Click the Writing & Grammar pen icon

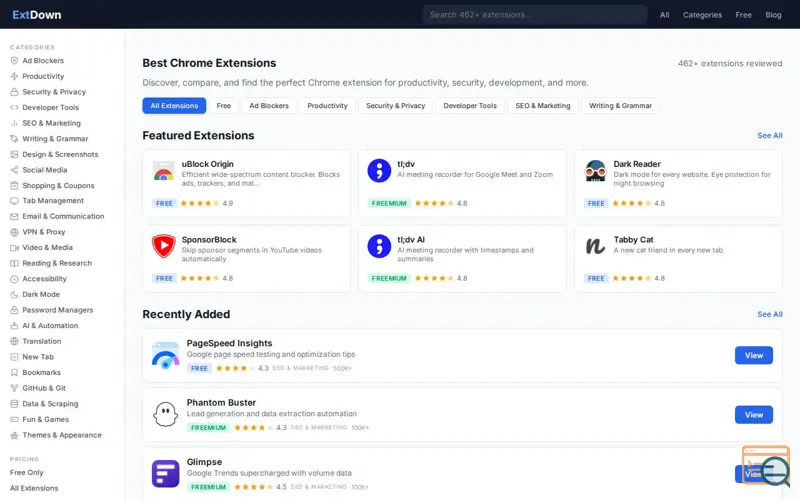click(14, 139)
